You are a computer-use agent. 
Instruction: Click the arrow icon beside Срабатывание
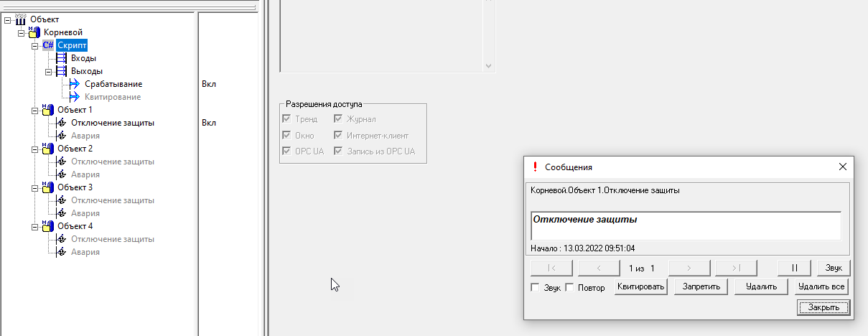tap(75, 84)
